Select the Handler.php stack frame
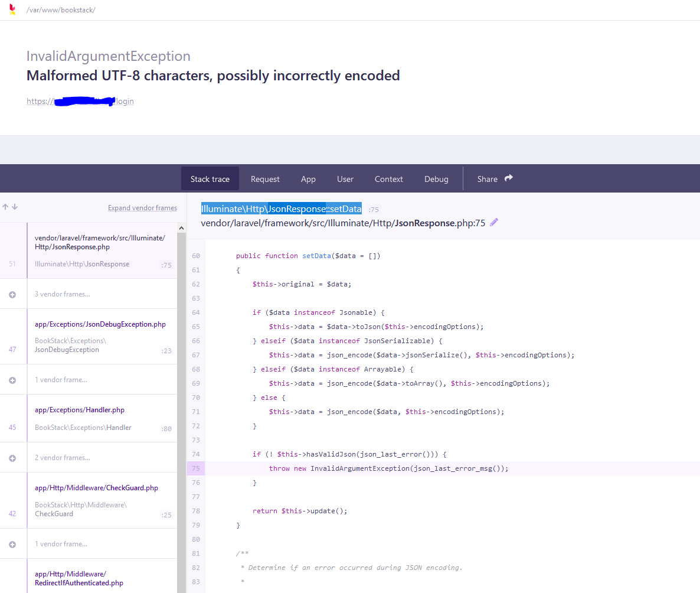700x593 pixels. point(100,418)
